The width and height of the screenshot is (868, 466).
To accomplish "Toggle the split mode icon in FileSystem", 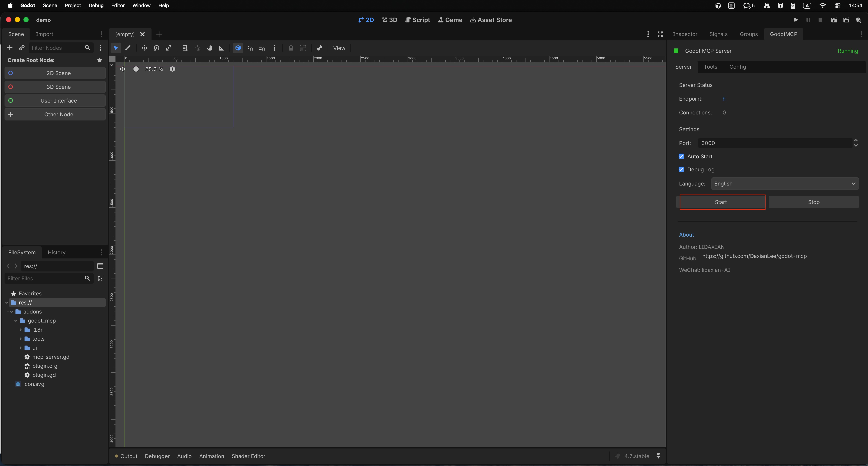I will (100, 266).
